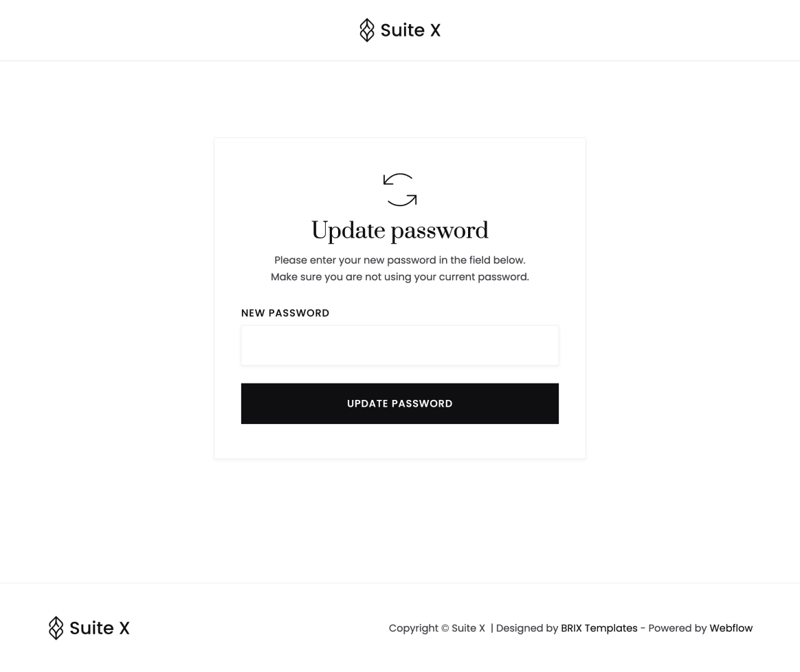Open the Webflow link in the footer
This screenshot has width=800, height=672.
click(x=731, y=627)
